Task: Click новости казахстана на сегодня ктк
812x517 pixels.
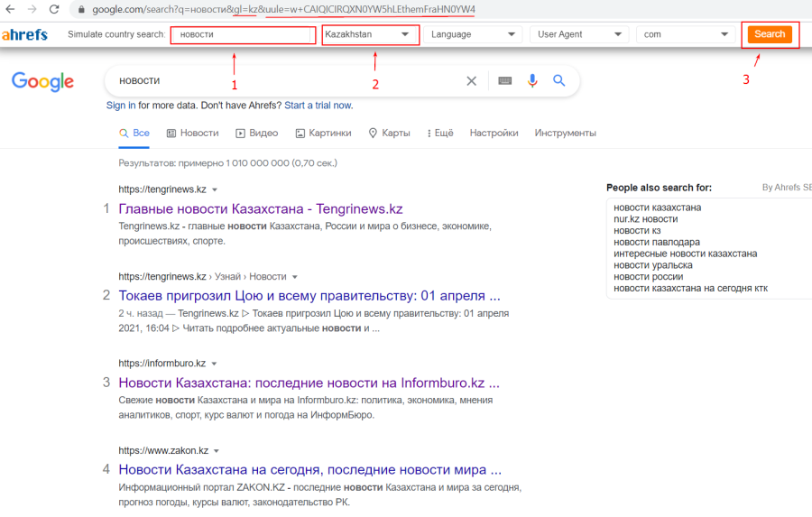Action: point(691,288)
